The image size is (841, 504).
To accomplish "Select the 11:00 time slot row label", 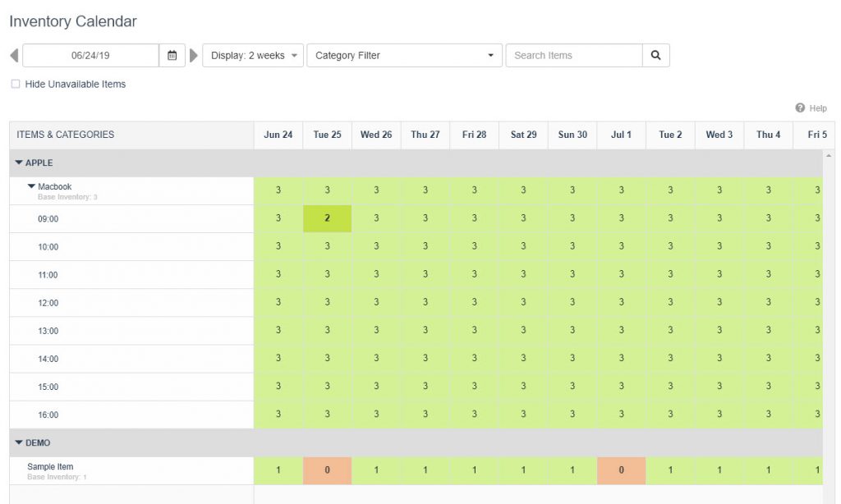I will [48, 274].
